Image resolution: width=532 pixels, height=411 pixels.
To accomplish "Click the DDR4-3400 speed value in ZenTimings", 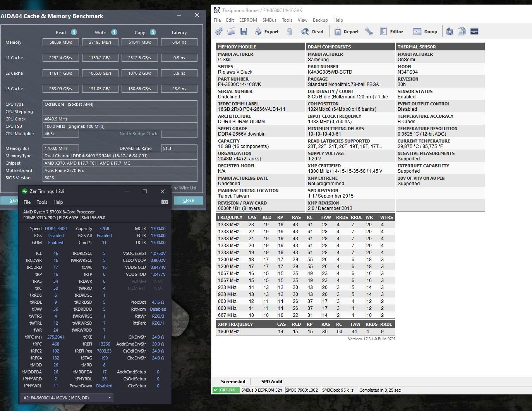I will (x=56, y=229).
